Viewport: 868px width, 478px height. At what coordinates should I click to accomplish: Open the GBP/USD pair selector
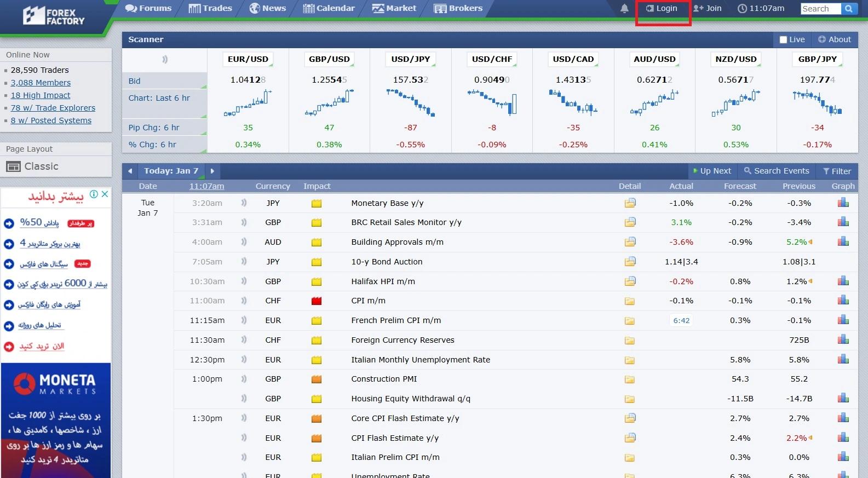coord(329,59)
